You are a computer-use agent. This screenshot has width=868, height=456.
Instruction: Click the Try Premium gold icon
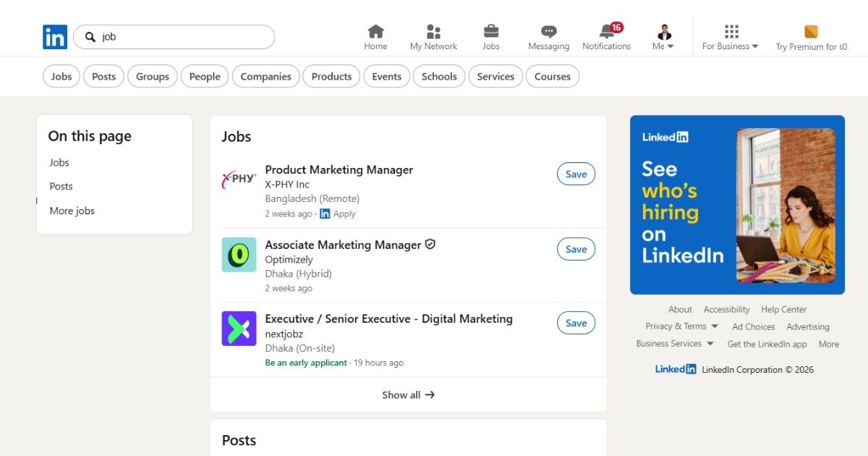coord(811,32)
